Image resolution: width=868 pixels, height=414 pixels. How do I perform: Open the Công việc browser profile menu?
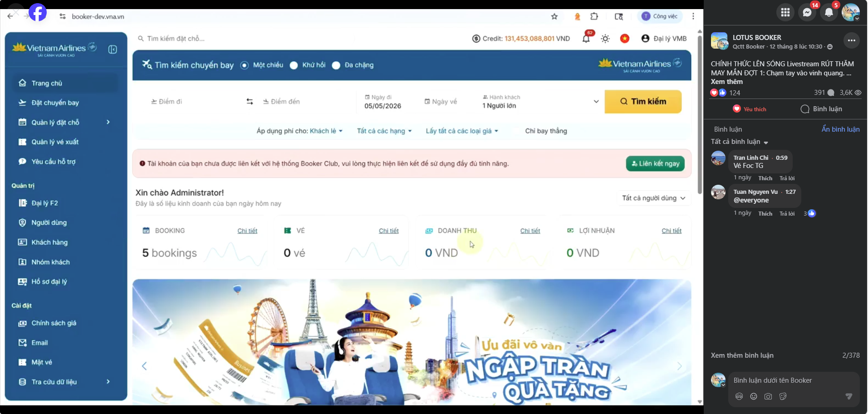click(659, 16)
